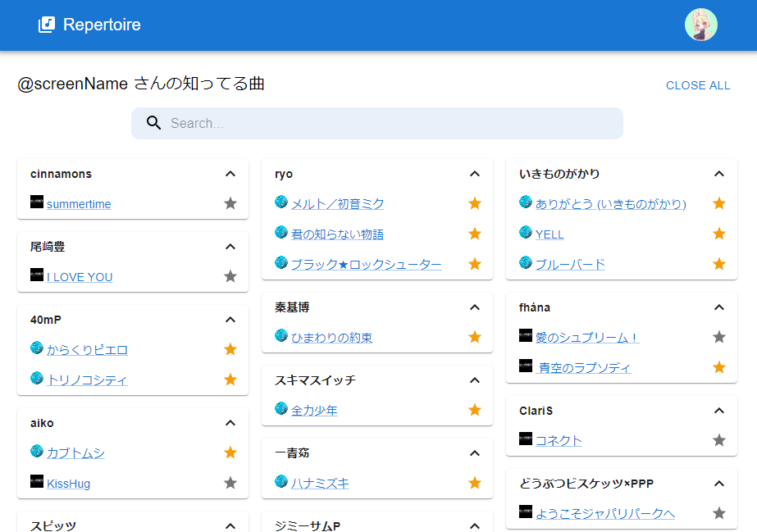This screenshot has width=757, height=532.
Task: Click the globe icon beside ハナミズキ
Action: [x=281, y=481]
